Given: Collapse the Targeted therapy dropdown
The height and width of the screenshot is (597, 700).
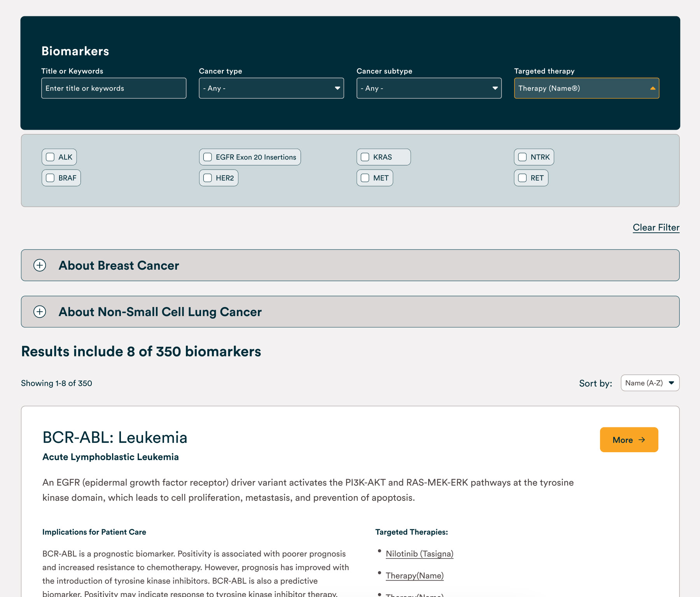Looking at the screenshot, I should point(586,88).
